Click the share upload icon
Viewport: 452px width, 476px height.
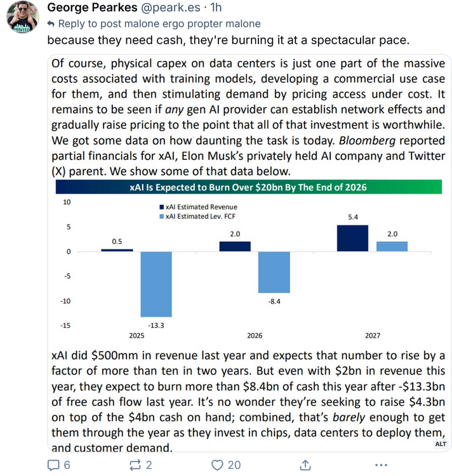(305, 465)
